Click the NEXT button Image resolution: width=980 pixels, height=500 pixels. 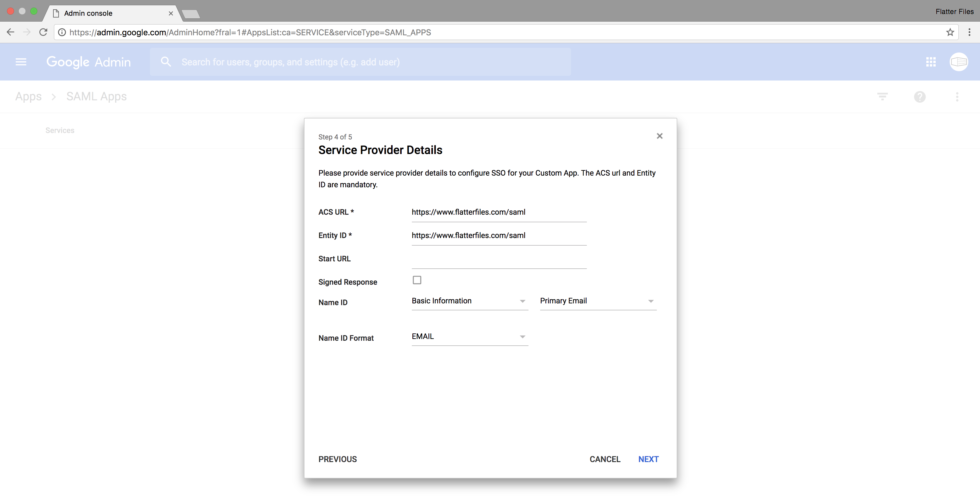click(648, 459)
